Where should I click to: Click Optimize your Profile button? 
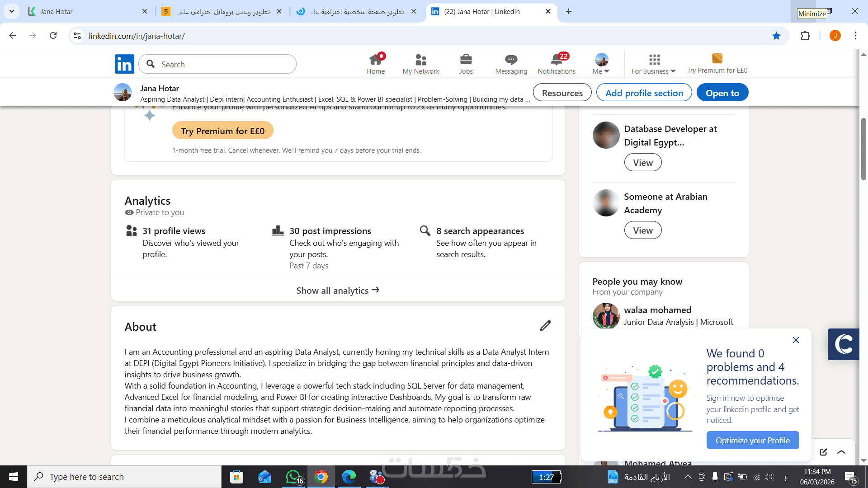[753, 440]
